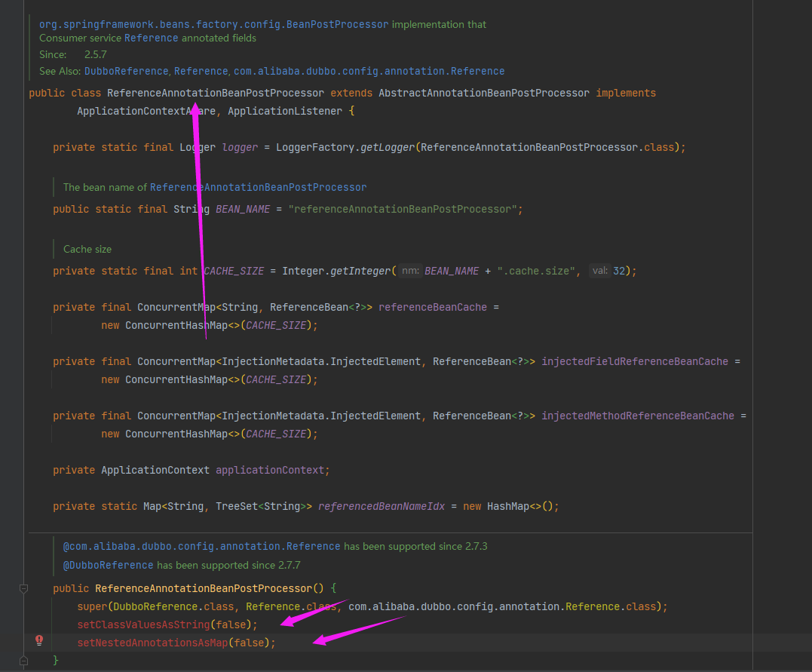The width and height of the screenshot is (812, 672).
Task: Click HashMap in referencedBeanNameIdx initialization
Action: [508, 506]
